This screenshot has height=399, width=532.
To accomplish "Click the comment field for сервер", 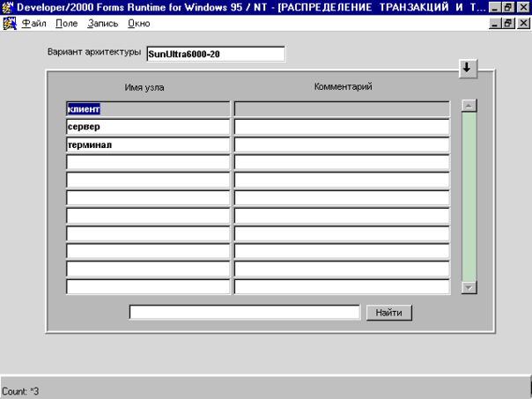I will pyautogui.click(x=342, y=127).
